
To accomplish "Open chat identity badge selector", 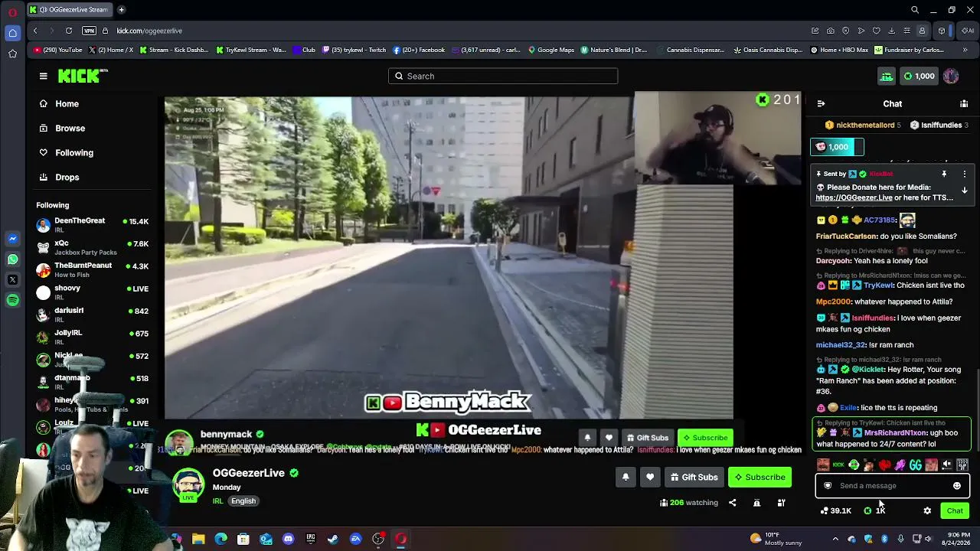I will 828,486.
